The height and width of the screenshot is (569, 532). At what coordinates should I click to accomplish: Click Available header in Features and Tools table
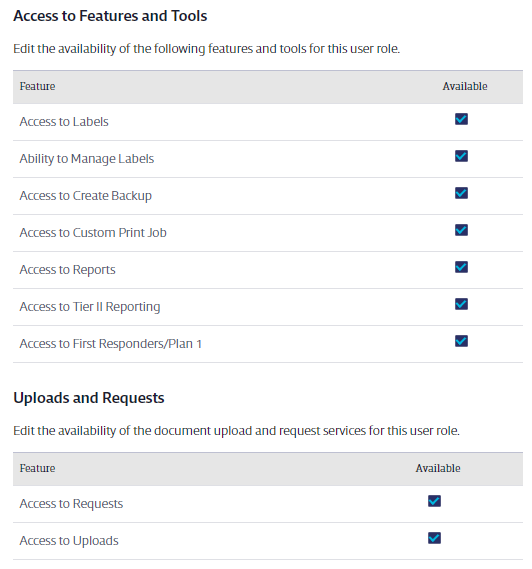pos(465,86)
